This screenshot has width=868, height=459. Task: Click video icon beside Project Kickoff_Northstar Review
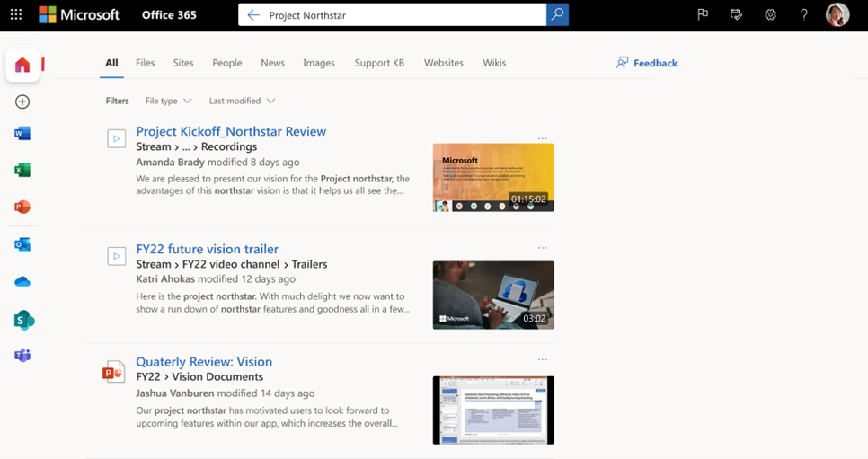[116, 138]
